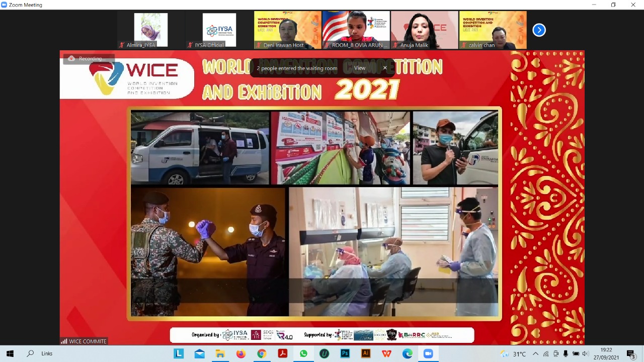Viewport: 644px width, 362px height.
Task: Open the notification center
Action: click(631, 353)
